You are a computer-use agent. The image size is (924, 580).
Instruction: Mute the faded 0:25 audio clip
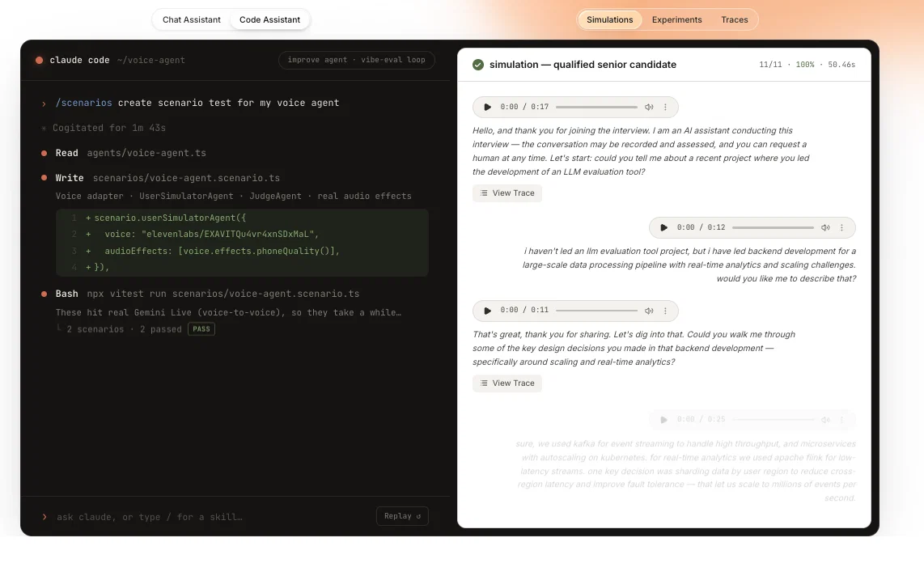click(x=825, y=420)
